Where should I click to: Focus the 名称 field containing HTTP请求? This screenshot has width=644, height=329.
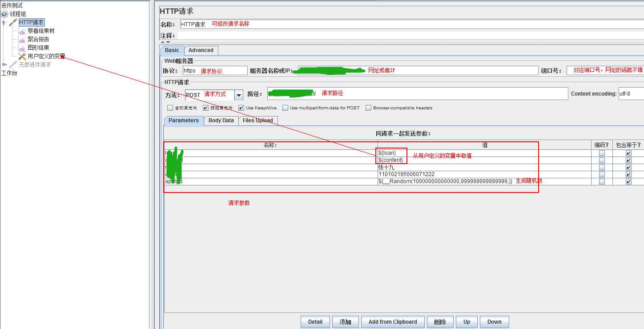click(x=412, y=24)
